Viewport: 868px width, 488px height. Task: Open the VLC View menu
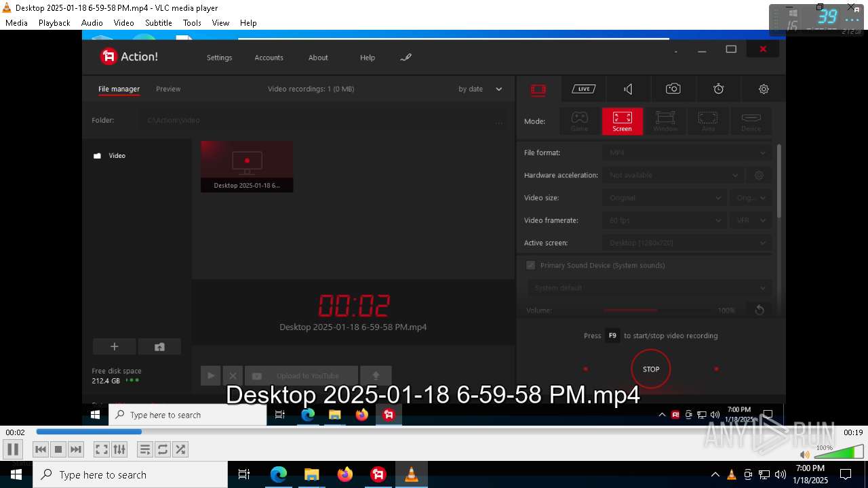coord(220,22)
